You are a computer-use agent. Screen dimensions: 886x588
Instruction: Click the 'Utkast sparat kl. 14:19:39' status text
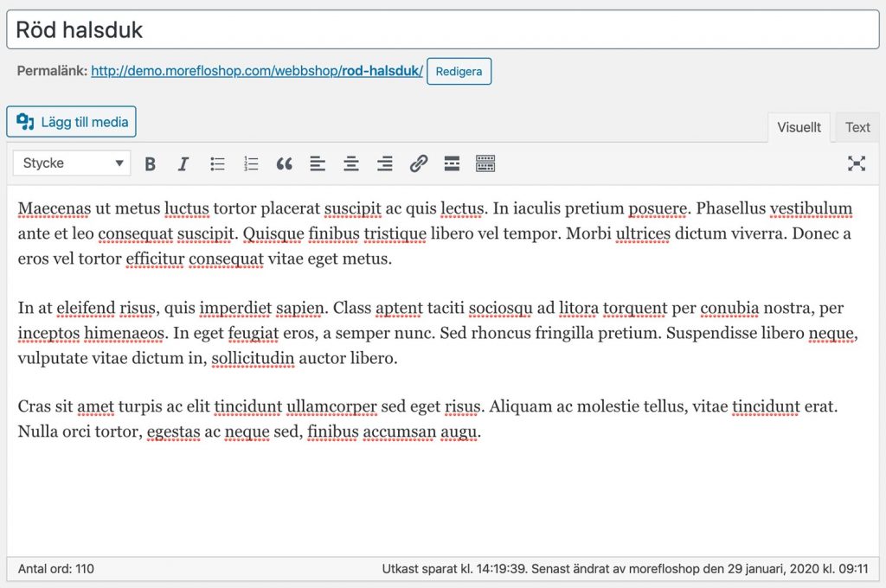tap(454, 569)
